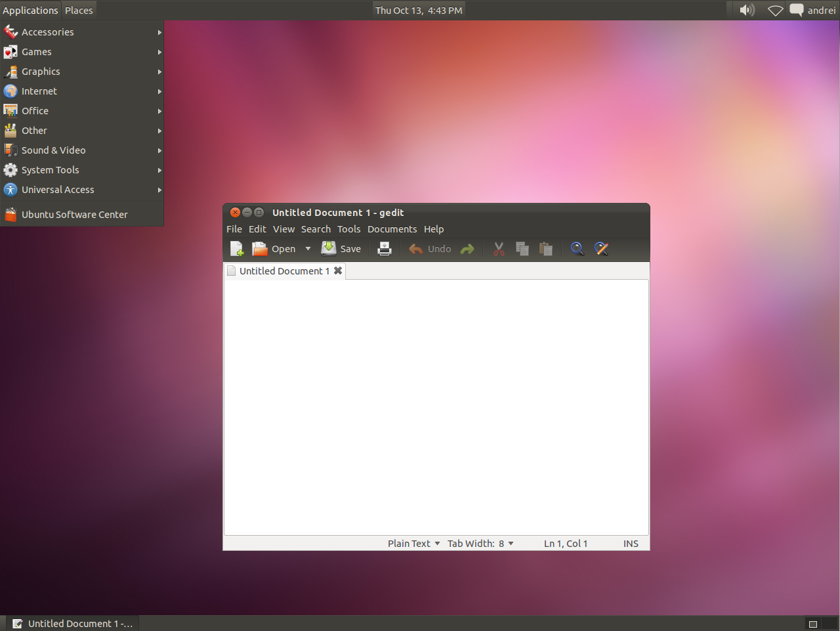The image size is (840, 631).
Task: Undo the last action in gedit
Action: 430,249
